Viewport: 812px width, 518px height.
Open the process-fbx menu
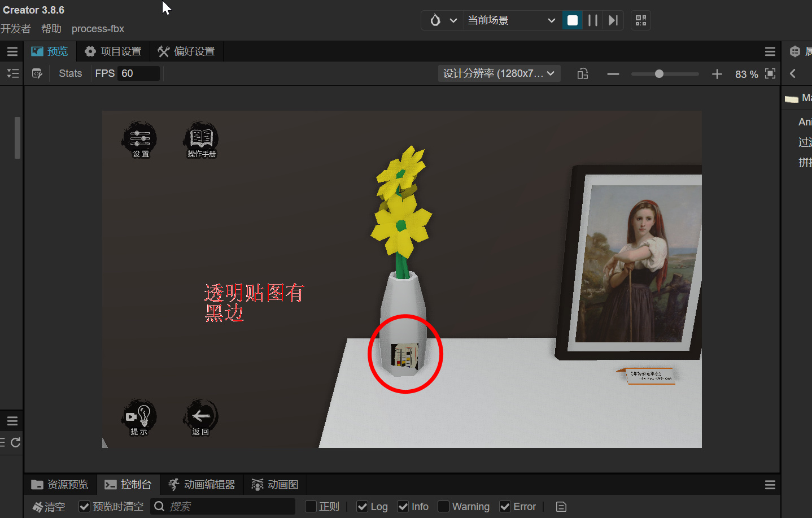[x=98, y=29]
